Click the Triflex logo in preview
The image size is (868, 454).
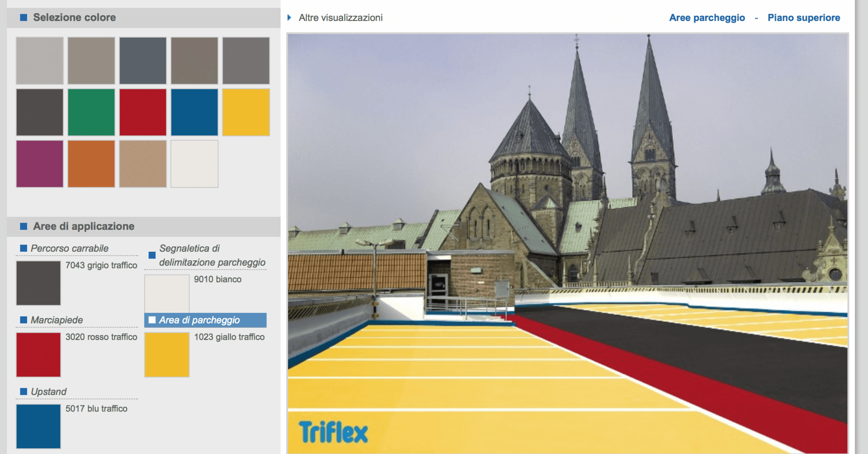click(x=333, y=432)
